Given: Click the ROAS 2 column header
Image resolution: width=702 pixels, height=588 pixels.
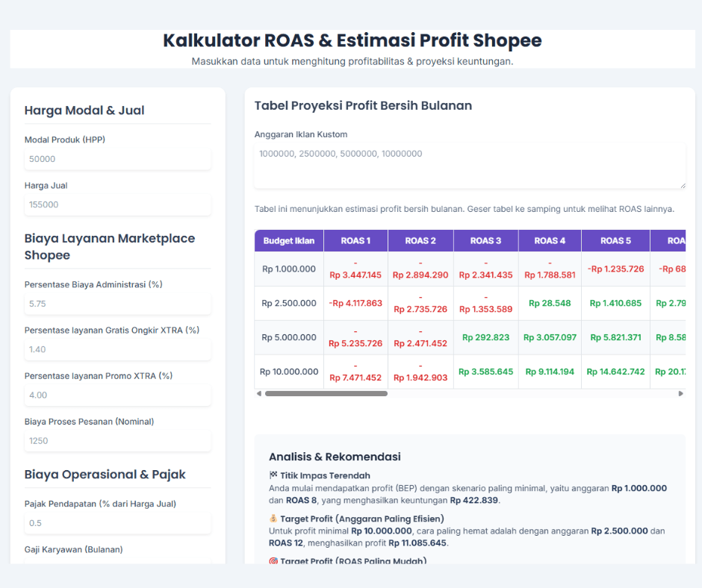Looking at the screenshot, I should [420, 241].
